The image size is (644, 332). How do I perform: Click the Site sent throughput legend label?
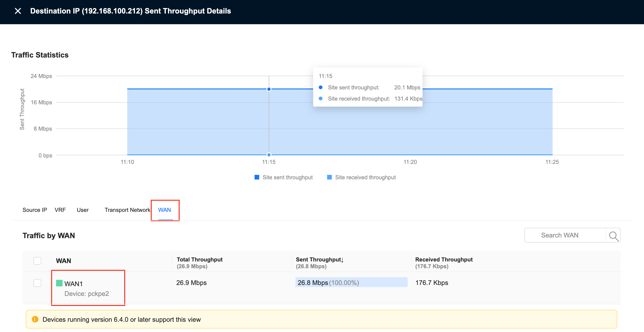click(288, 177)
